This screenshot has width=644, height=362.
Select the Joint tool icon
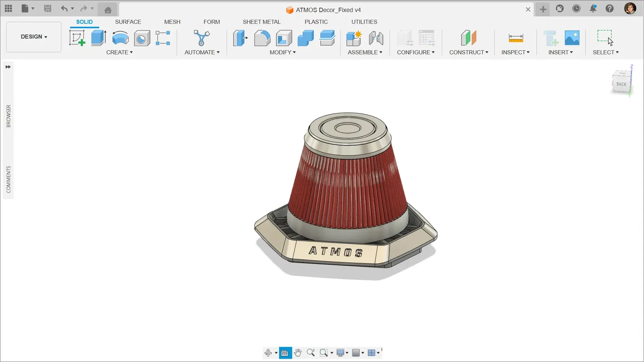pos(376,38)
